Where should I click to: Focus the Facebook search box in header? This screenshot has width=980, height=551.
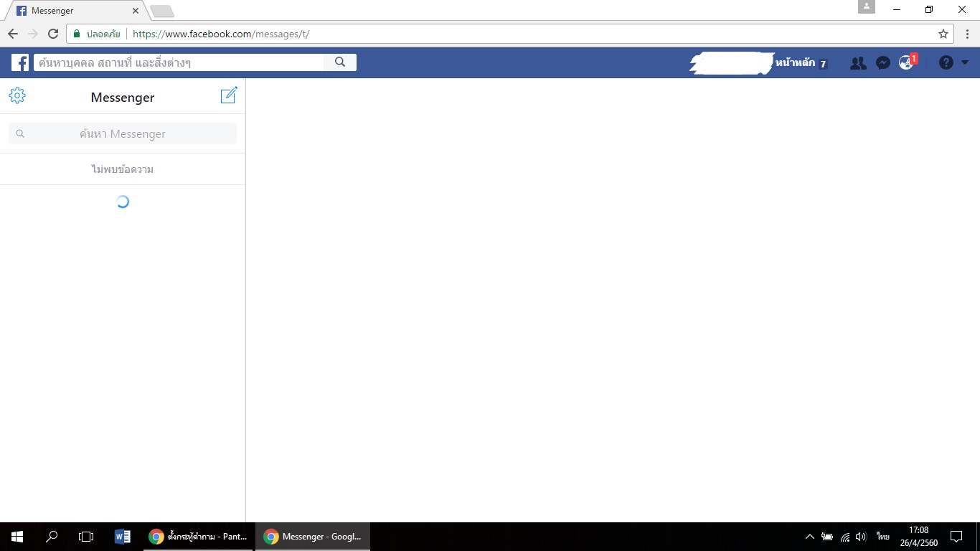pos(179,62)
